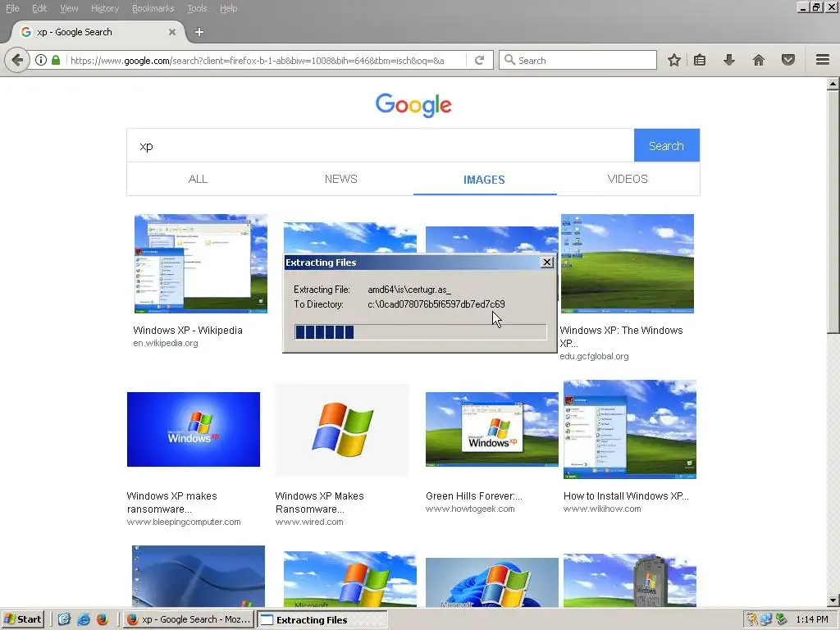This screenshot has width=840, height=630.
Task: Bookmark this page with the star icon
Action: click(674, 60)
